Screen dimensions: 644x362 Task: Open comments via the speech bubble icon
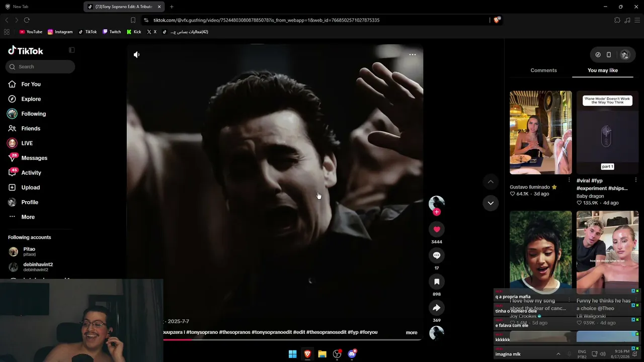(x=437, y=255)
